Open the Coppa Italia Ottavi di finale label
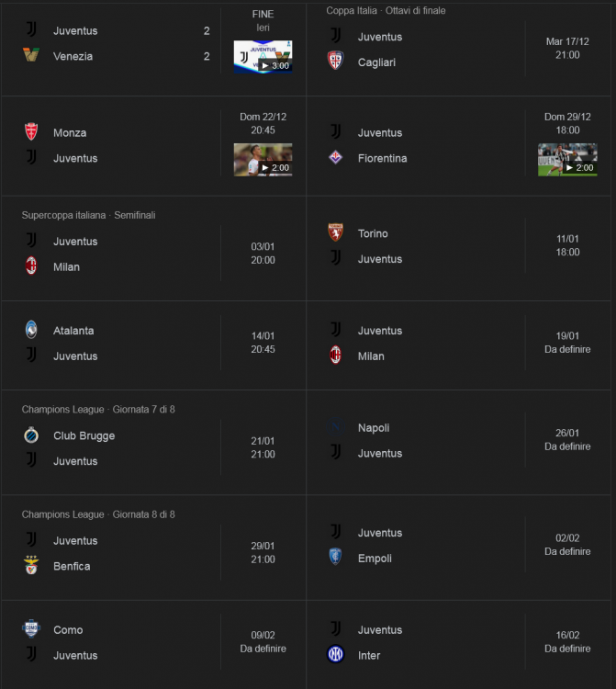 (x=386, y=10)
